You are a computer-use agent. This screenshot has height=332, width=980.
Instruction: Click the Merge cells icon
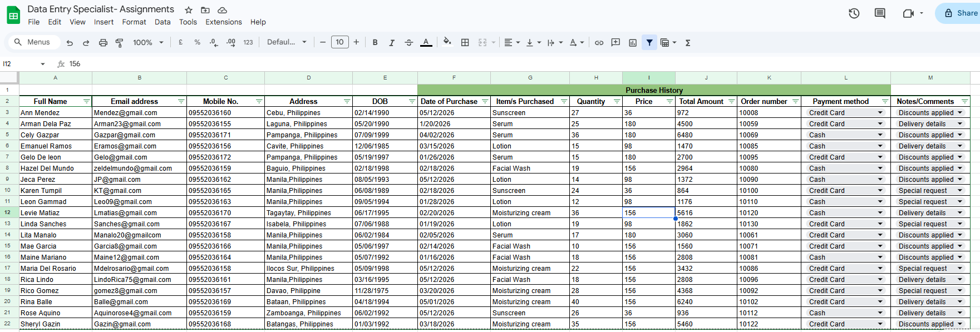[x=482, y=42]
